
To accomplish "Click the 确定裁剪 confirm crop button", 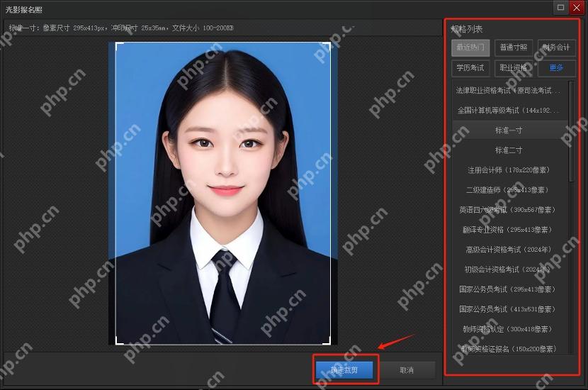I will 344,370.
